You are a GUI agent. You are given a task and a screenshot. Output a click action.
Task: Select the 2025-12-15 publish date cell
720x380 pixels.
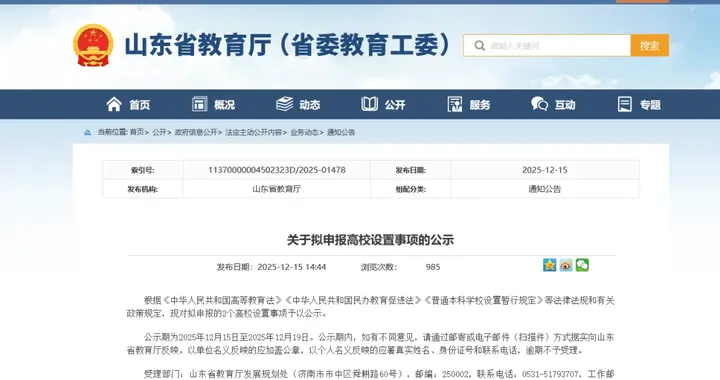click(x=545, y=170)
